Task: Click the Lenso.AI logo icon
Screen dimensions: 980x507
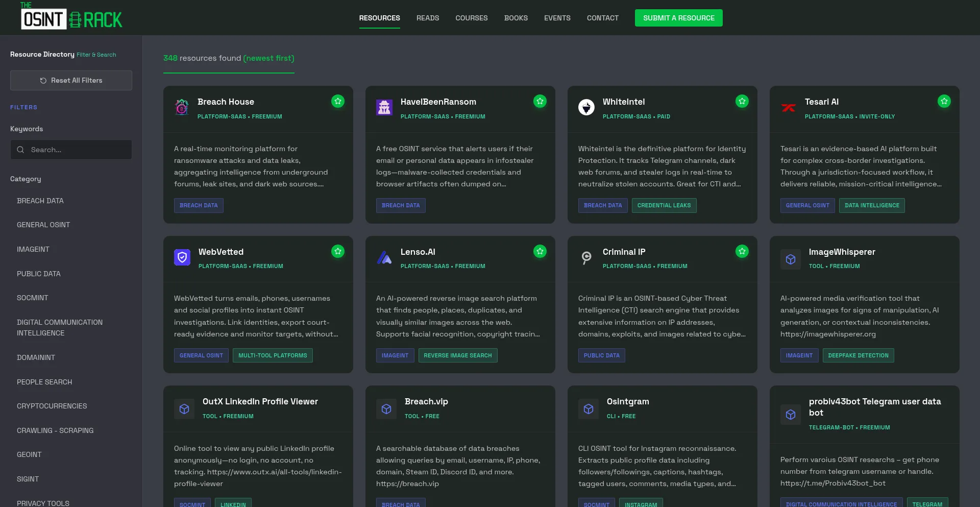Action: point(384,257)
